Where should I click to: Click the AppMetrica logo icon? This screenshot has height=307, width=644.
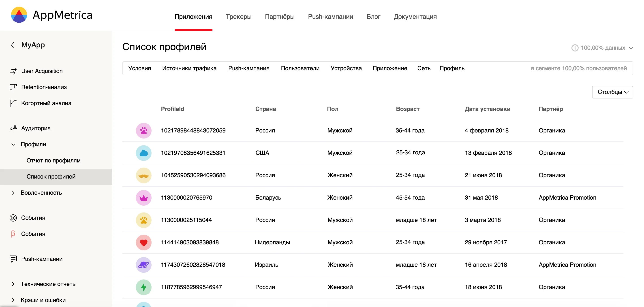(19, 15)
